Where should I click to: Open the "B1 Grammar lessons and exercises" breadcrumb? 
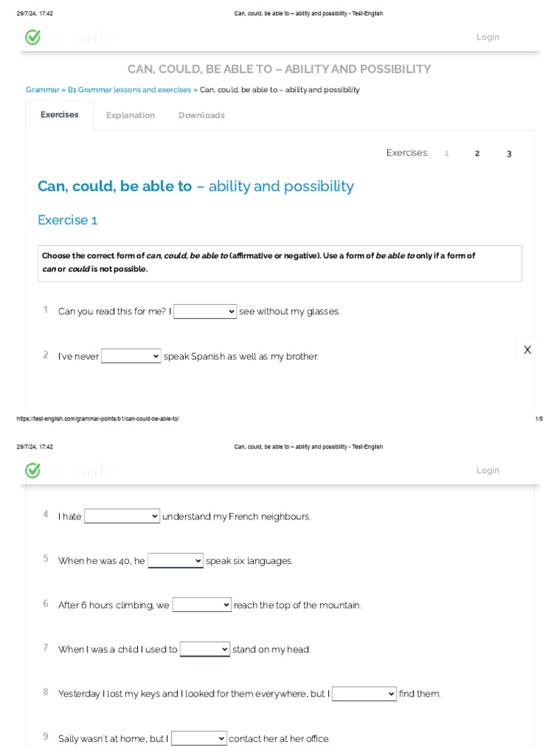point(130,90)
